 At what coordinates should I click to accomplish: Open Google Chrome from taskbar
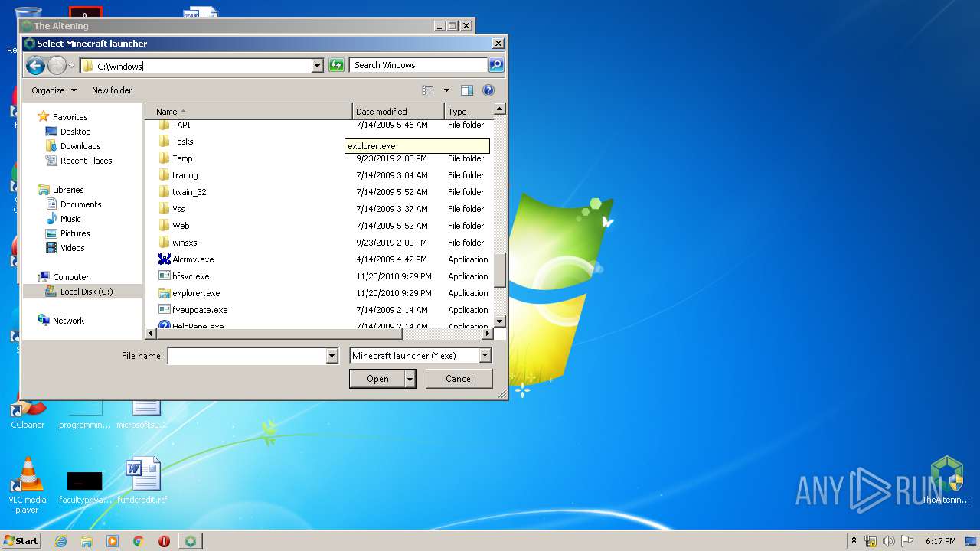click(x=139, y=541)
